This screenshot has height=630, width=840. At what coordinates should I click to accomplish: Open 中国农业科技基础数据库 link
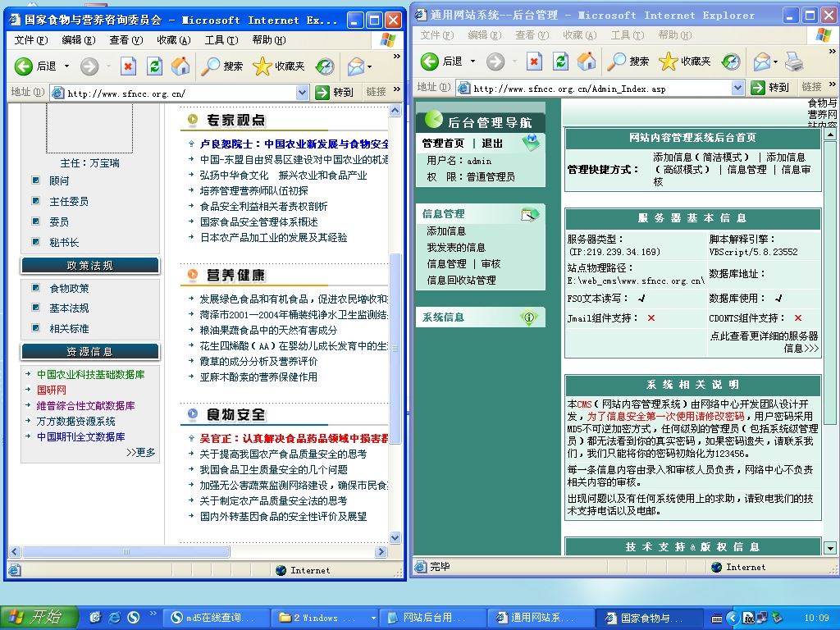coord(90,374)
